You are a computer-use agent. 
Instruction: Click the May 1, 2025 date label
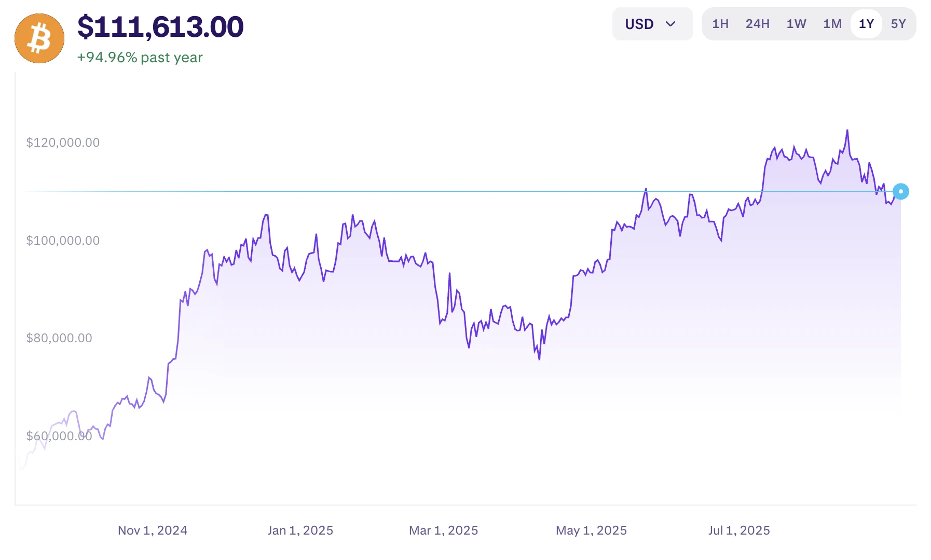coord(592,530)
